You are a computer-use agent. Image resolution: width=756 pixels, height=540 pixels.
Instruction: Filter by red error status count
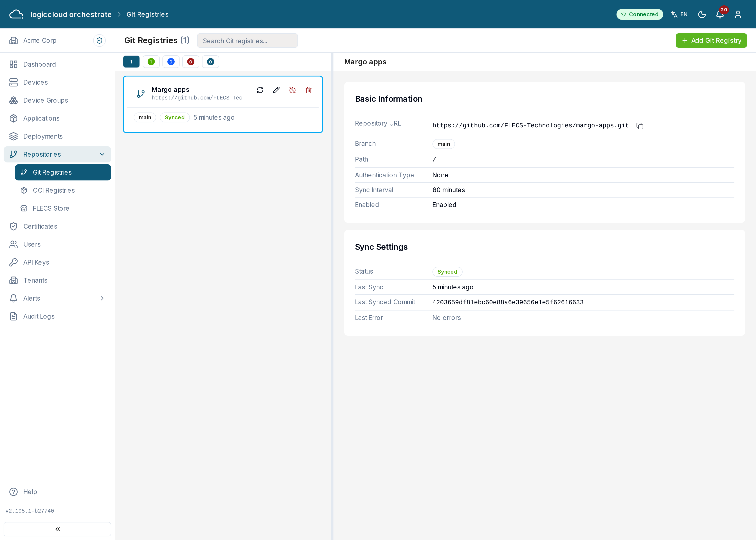coord(191,62)
